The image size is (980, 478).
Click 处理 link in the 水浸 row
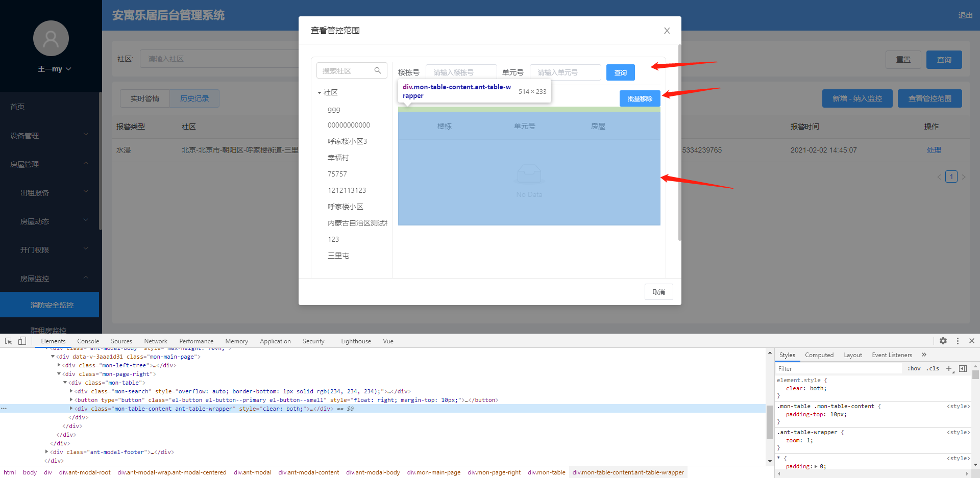tap(934, 150)
